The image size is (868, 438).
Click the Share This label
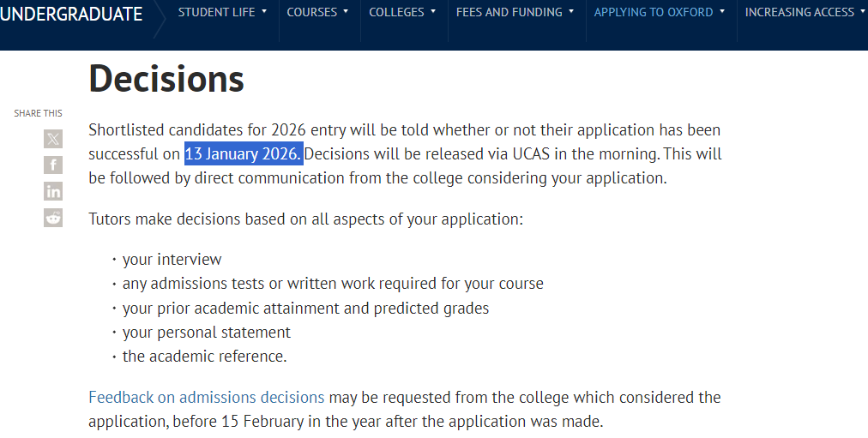pyautogui.click(x=38, y=113)
